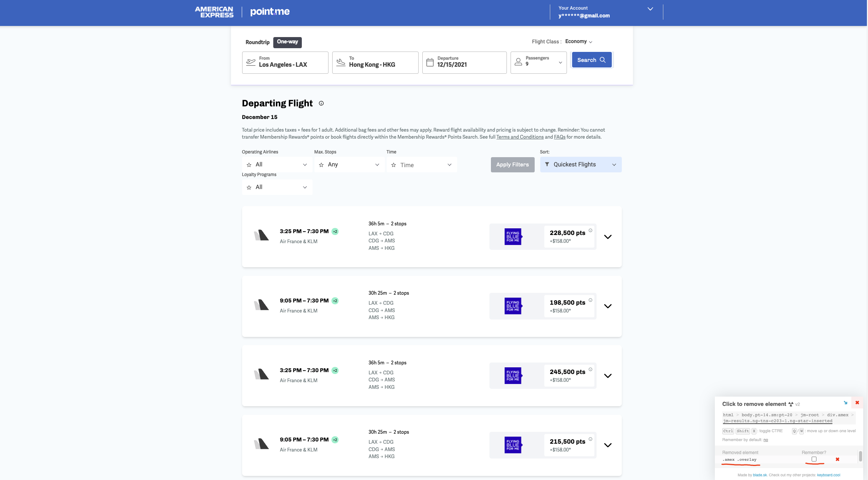The width and height of the screenshot is (868, 480).
Task: Switch to Roundtrip option
Action: tap(257, 42)
